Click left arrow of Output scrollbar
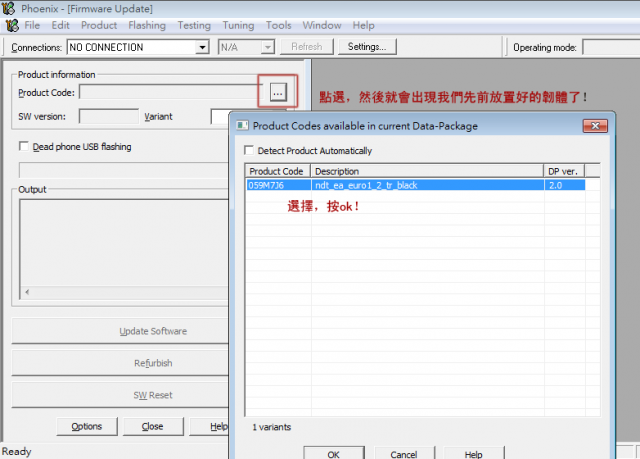Viewport: 640px width, 459px height. (27, 292)
